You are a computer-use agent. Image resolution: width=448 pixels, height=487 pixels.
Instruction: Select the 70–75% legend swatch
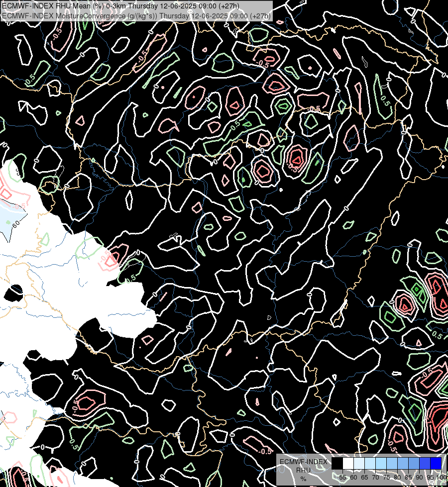coord(381,463)
